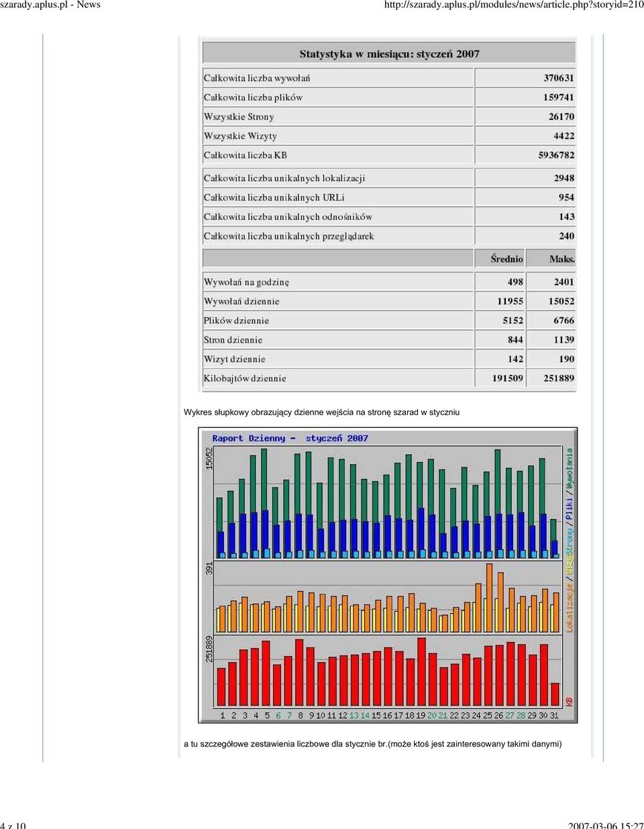Click the value 240
The width and height of the screenshot is (644, 829).
click(x=567, y=237)
